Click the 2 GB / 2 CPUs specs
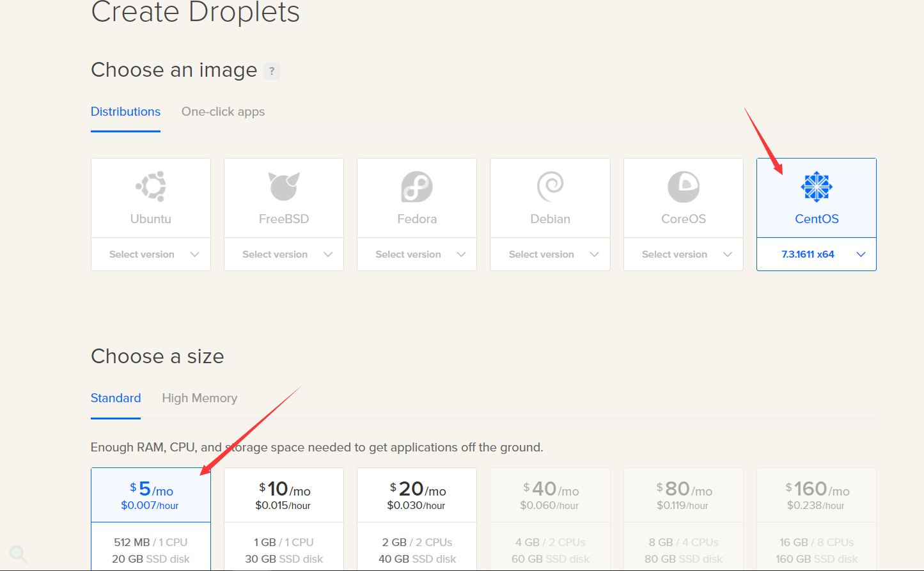The height and width of the screenshot is (571, 924). 417,542
